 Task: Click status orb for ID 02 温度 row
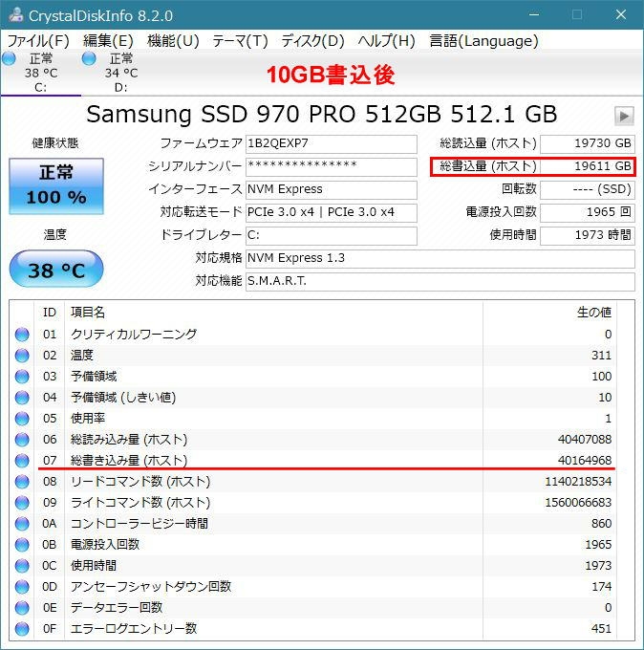pos(22,356)
